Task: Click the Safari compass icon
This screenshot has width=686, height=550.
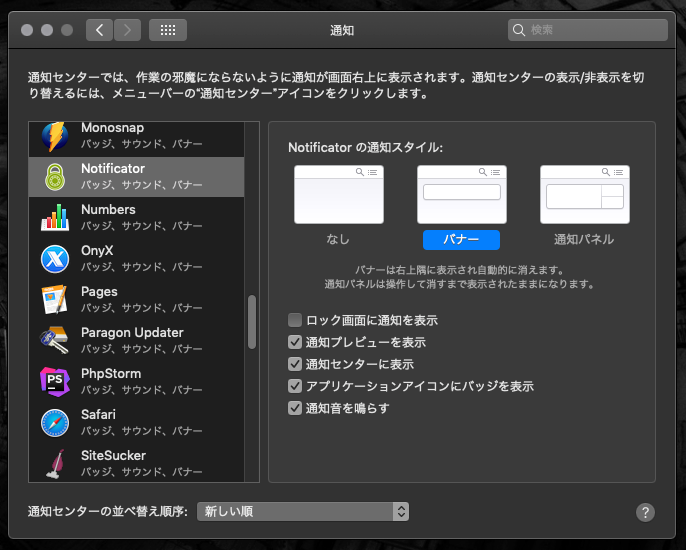Action: coord(55,423)
